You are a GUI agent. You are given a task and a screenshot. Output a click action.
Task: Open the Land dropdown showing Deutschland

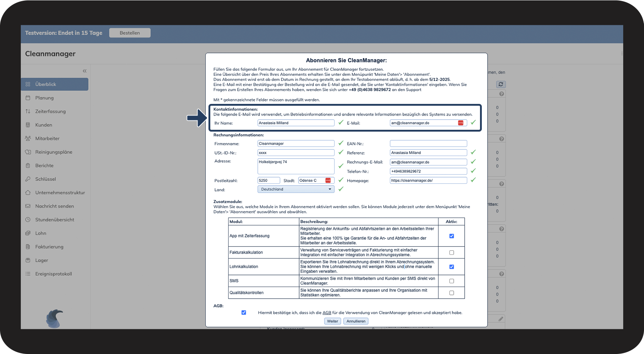[296, 189]
